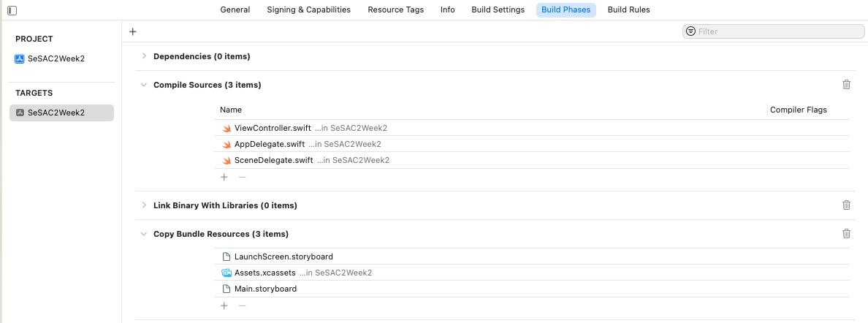
Task: Select the AppDelegate.swift row
Action: (x=532, y=144)
